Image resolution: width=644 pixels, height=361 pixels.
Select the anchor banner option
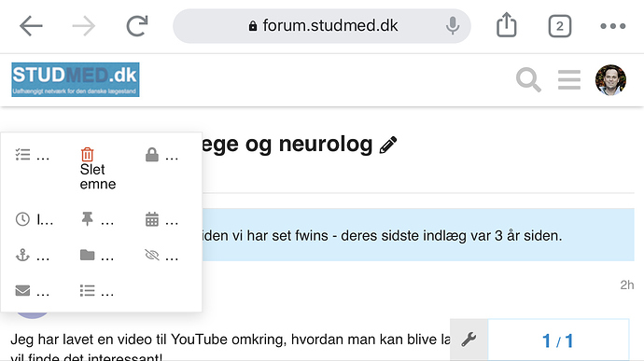tap(32, 256)
